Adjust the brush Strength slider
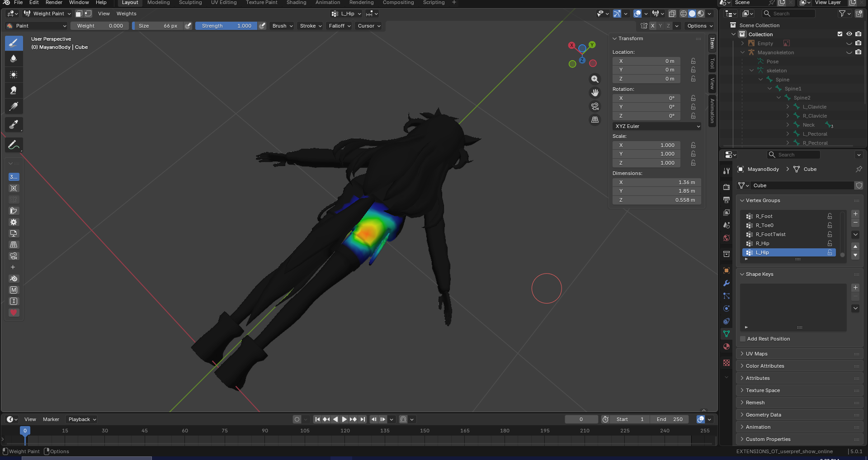The width and height of the screenshot is (868, 460). [226, 26]
